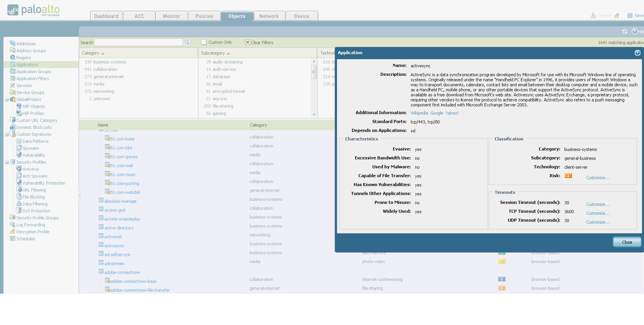This screenshot has height=325, width=644.
Task: Switch to the ACC tab
Action: (x=139, y=16)
